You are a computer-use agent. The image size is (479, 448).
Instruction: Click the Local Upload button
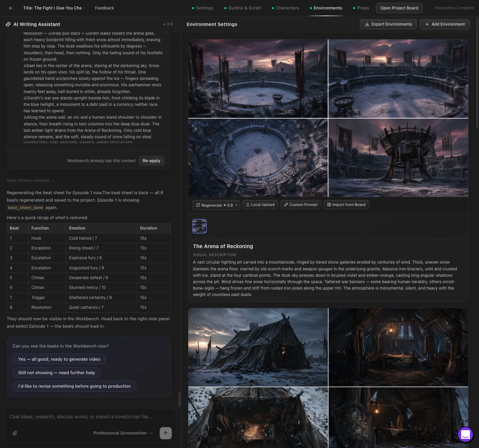coord(260,205)
